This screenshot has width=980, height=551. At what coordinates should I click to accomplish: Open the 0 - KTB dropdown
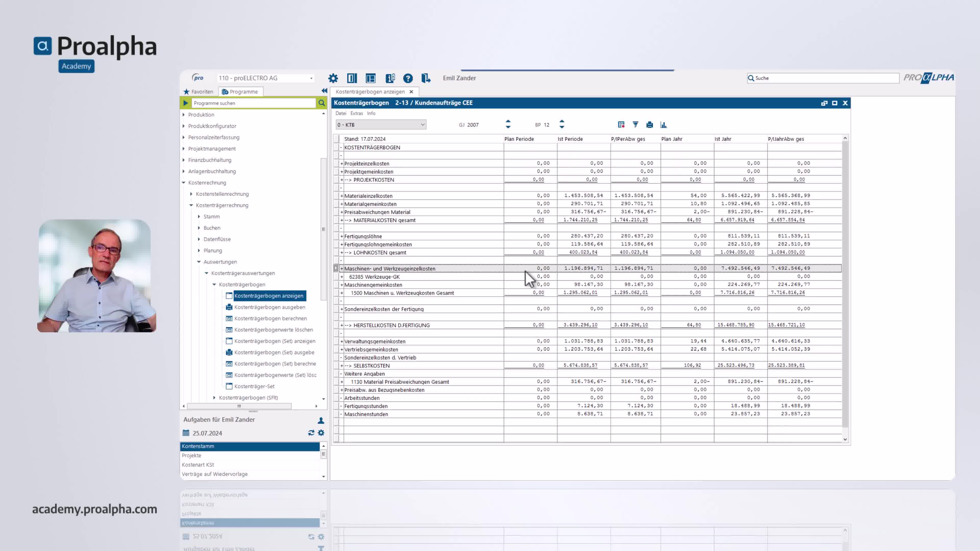[422, 125]
